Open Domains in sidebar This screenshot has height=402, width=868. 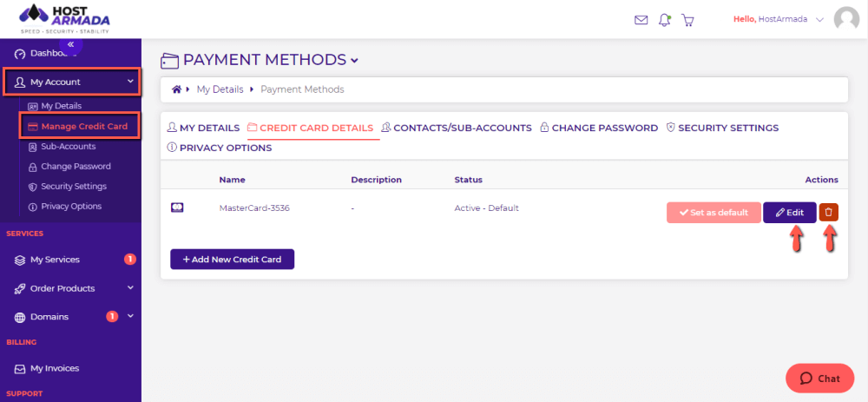coord(42,317)
